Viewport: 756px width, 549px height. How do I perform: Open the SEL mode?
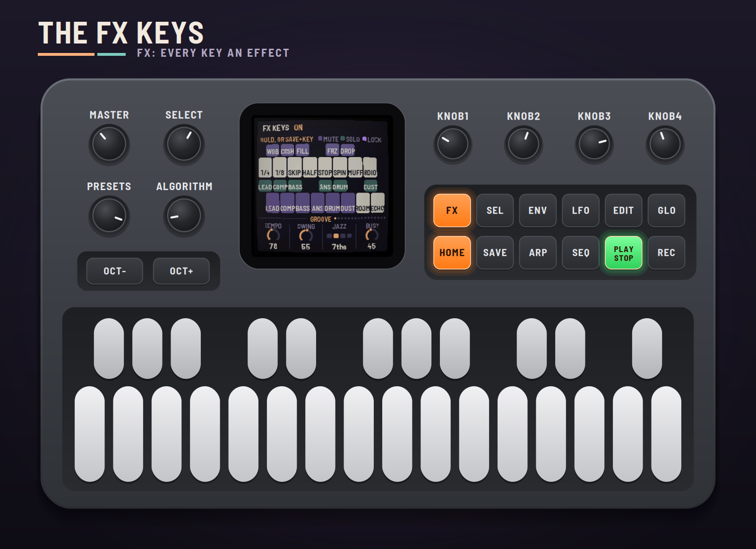coord(495,210)
